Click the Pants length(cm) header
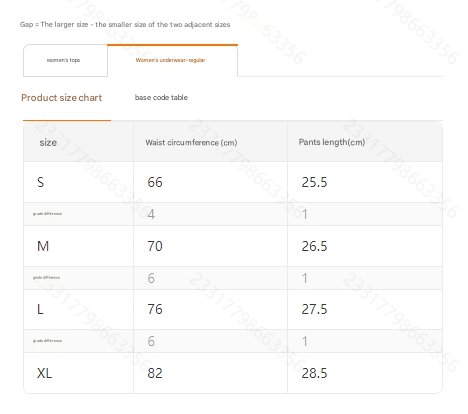This screenshot has width=468, height=414. [332, 142]
